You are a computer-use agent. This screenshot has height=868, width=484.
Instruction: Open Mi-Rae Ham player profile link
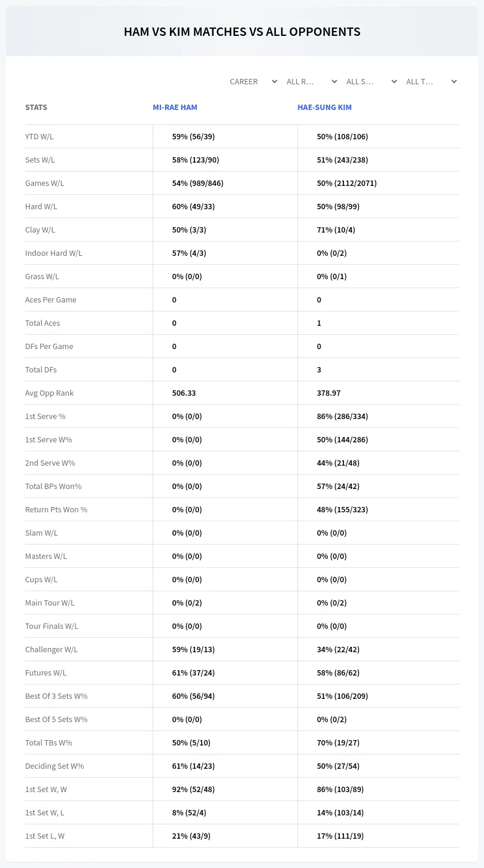pos(175,108)
